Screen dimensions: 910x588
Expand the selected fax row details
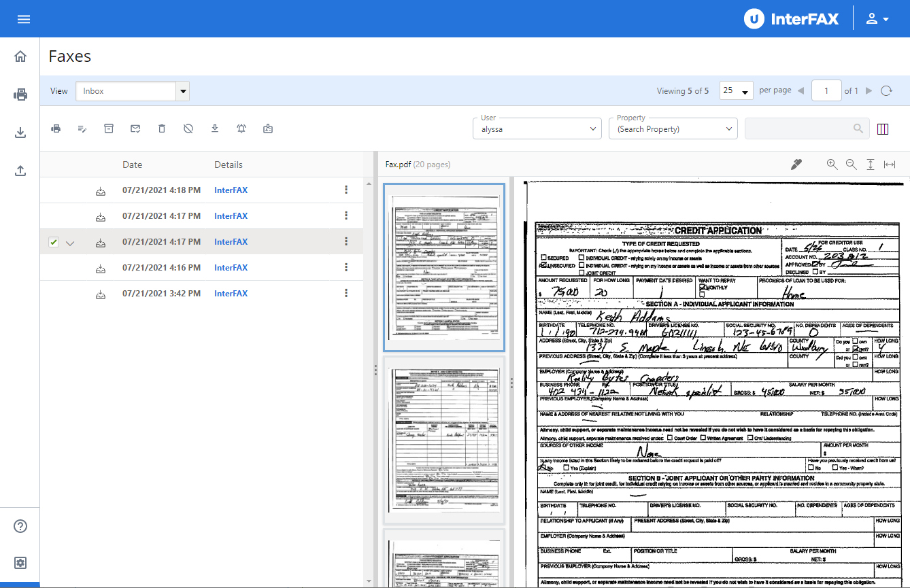point(70,242)
